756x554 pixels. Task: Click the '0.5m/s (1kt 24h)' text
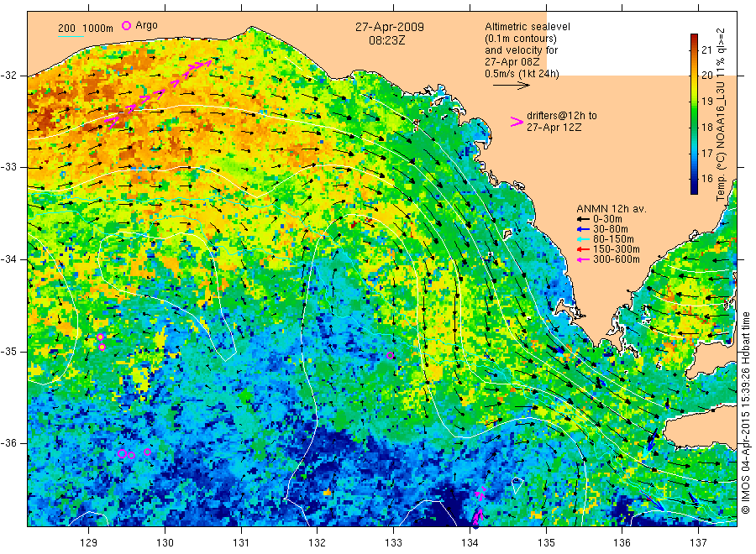(522, 74)
